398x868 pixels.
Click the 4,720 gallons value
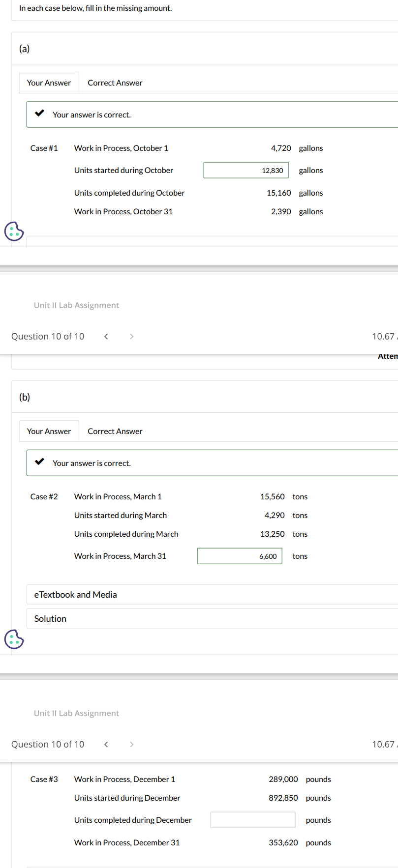coord(281,148)
